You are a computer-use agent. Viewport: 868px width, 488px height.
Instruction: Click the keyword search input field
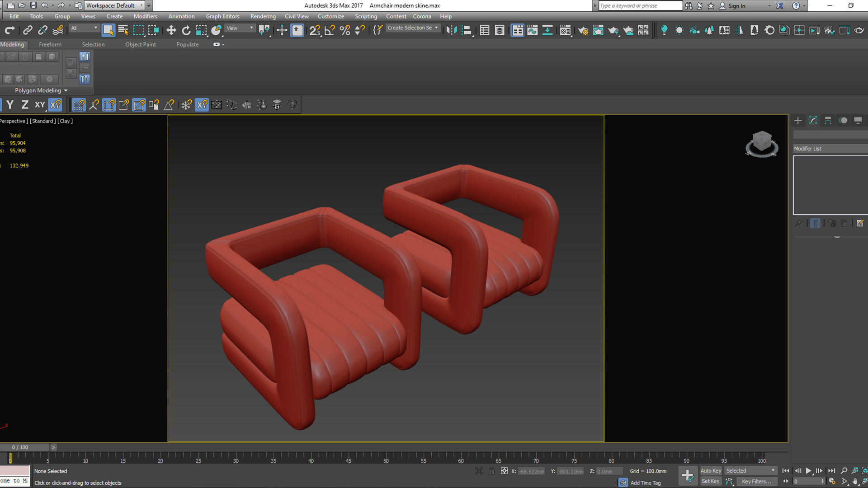click(640, 5)
